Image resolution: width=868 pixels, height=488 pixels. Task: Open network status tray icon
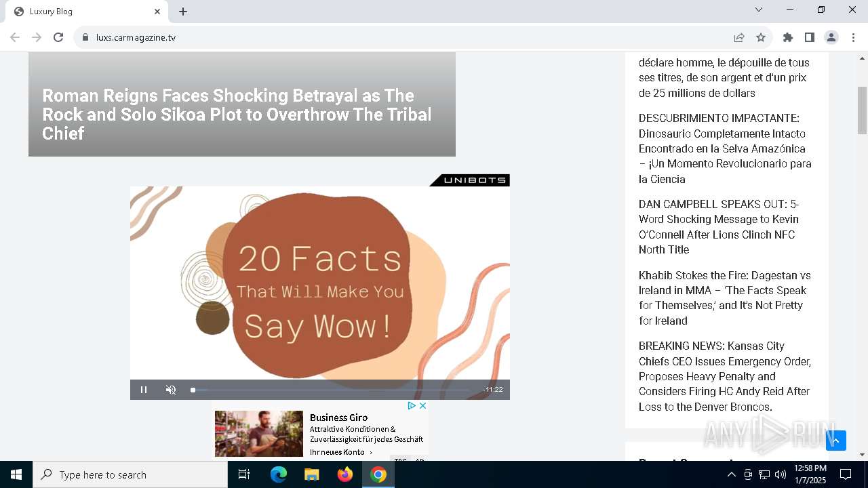764,474
